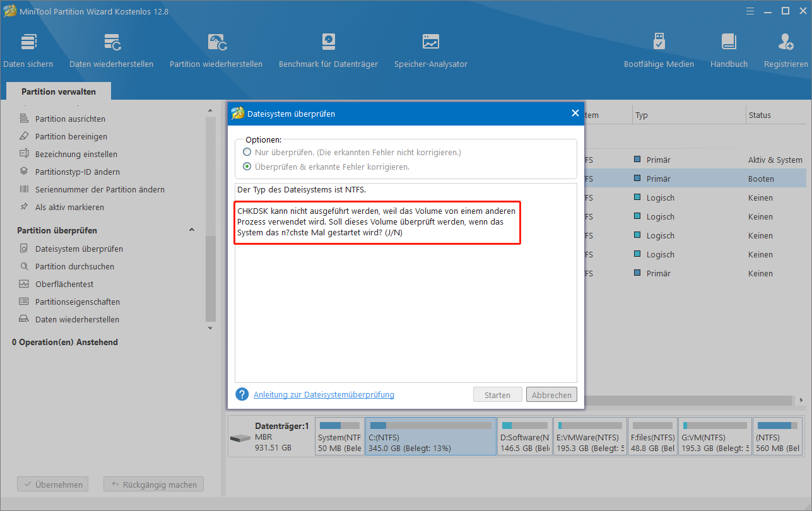
Task: Open the Anleitung zur Dateisystemüberprüfung link
Action: coord(324,395)
